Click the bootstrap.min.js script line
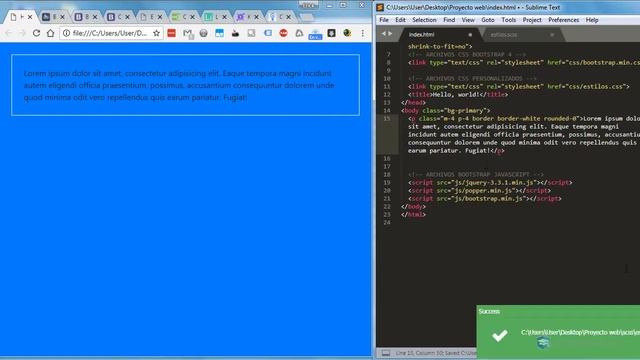Image resolution: width=640 pixels, height=360 pixels. pos(484,198)
